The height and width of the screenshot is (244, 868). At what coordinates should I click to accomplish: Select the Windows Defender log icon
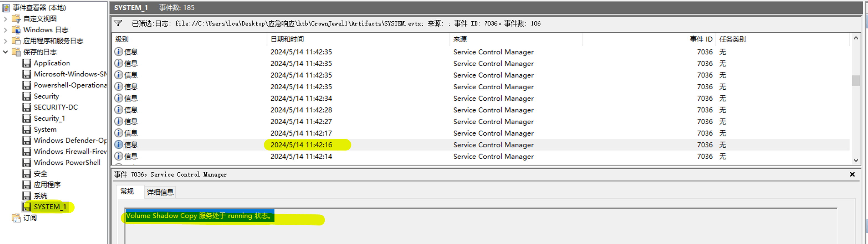point(27,141)
